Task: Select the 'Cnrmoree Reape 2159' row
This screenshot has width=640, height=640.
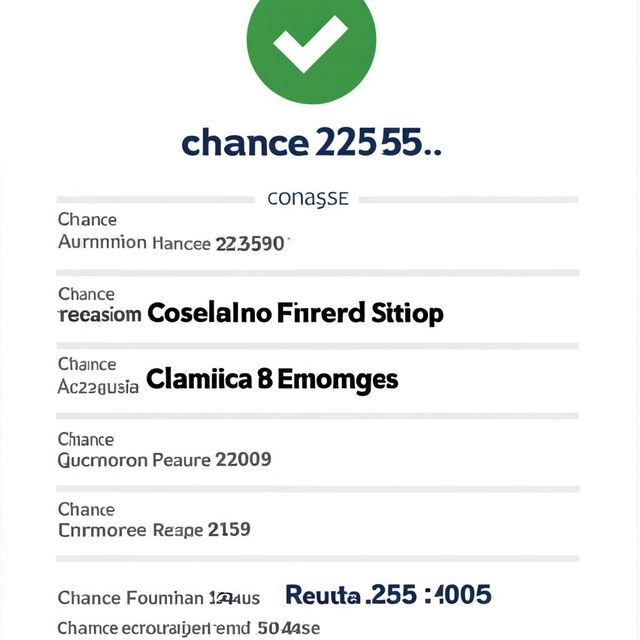Action: tap(154, 530)
